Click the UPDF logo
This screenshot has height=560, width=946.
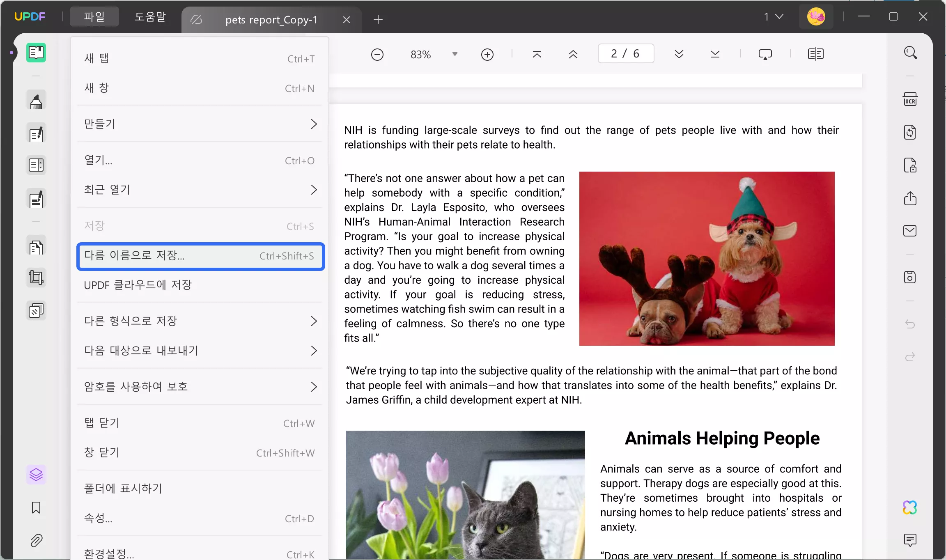[30, 16]
